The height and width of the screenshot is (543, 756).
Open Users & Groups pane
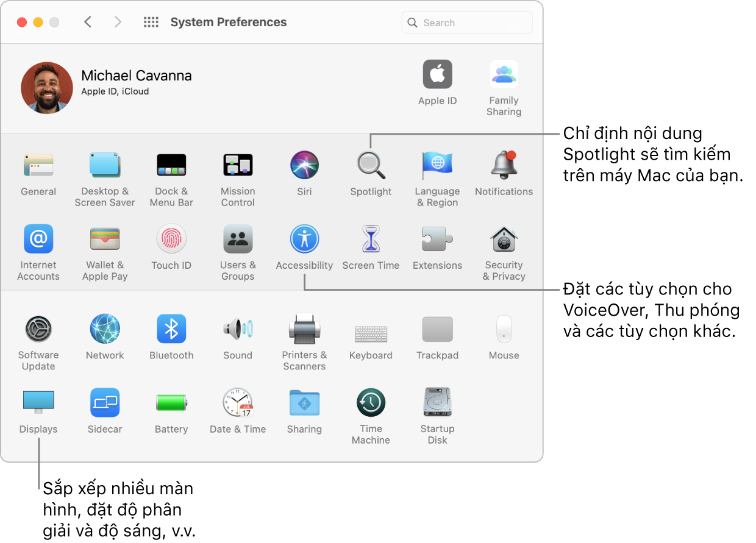click(238, 239)
